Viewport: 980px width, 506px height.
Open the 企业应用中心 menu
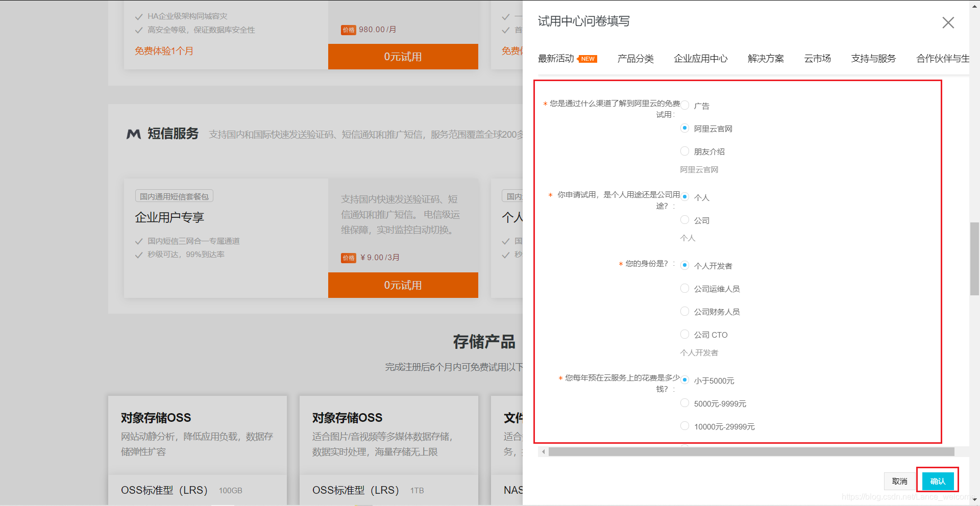point(701,59)
